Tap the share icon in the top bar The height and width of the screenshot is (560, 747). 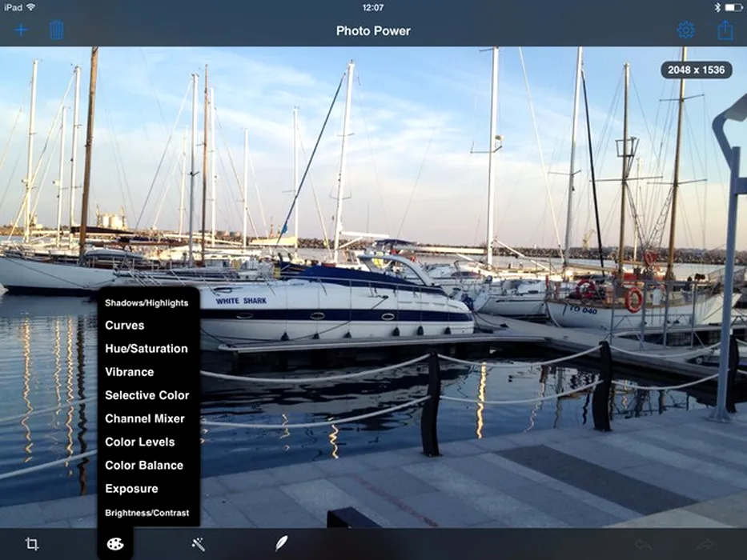click(x=725, y=30)
